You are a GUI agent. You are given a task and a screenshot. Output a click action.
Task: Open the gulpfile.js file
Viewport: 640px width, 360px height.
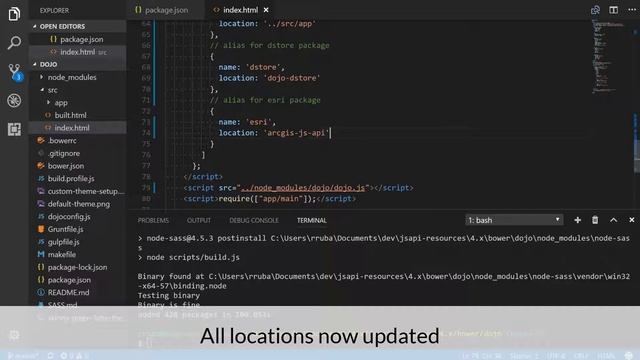[x=78, y=242]
